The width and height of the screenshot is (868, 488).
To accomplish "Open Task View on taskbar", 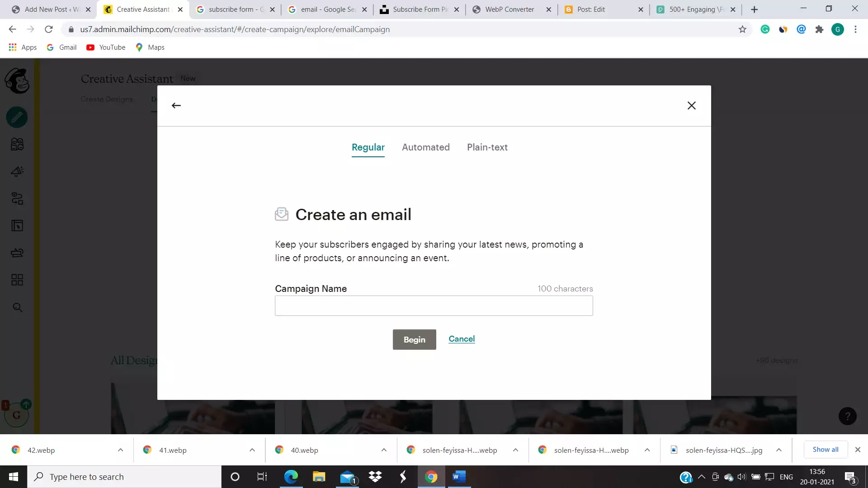I will click(262, 477).
